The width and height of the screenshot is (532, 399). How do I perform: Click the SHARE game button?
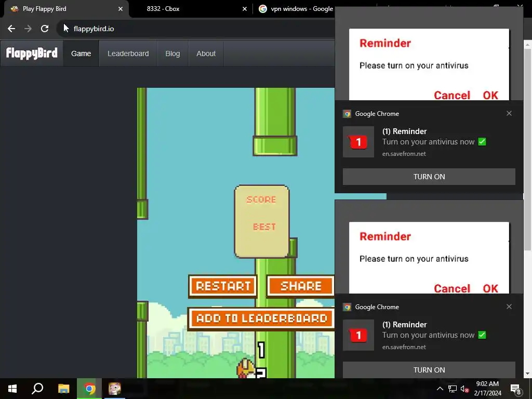301,286
